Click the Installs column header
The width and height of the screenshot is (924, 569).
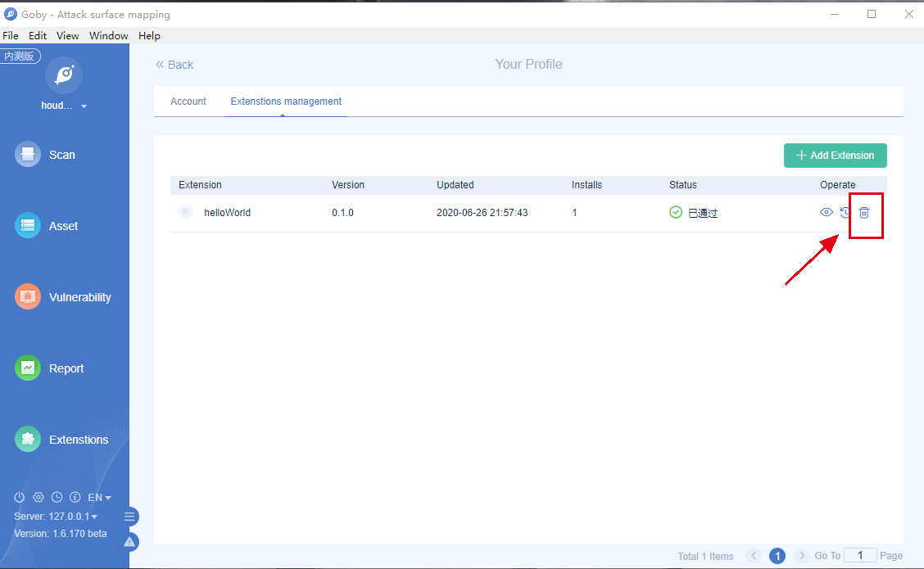tap(587, 185)
